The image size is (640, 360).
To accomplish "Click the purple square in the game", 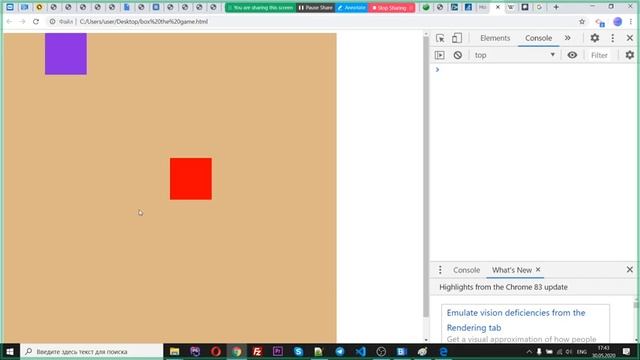I will (66, 54).
